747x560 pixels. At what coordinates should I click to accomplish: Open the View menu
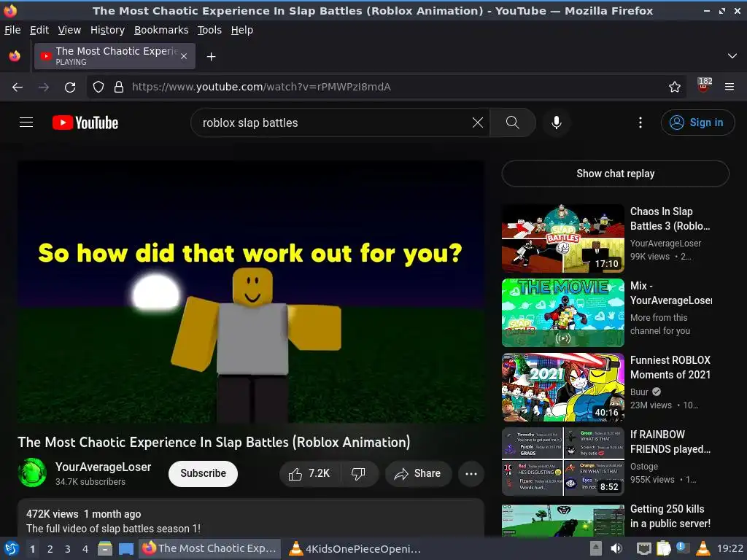69,30
